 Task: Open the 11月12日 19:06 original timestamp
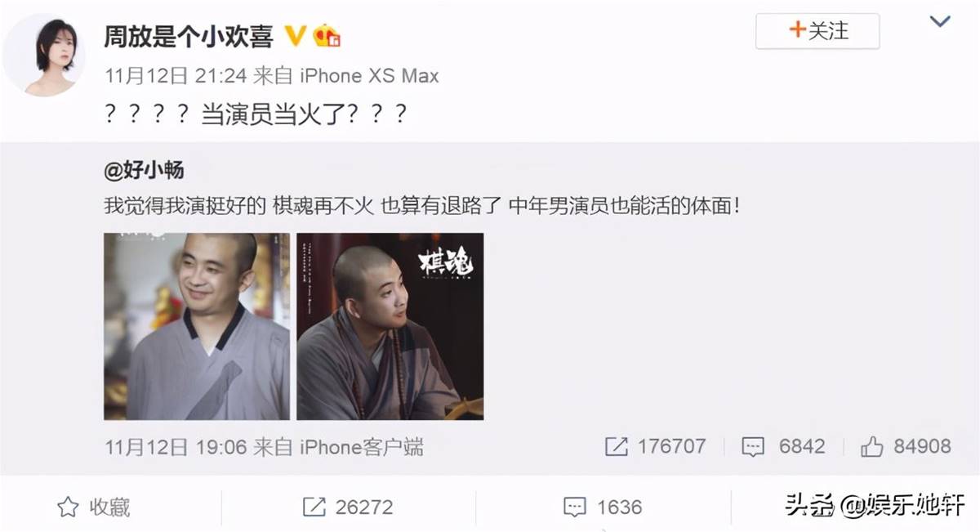click(176, 447)
